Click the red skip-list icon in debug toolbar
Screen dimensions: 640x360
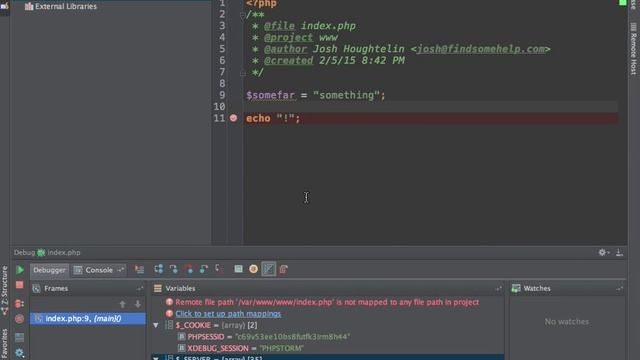tap(284, 269)
